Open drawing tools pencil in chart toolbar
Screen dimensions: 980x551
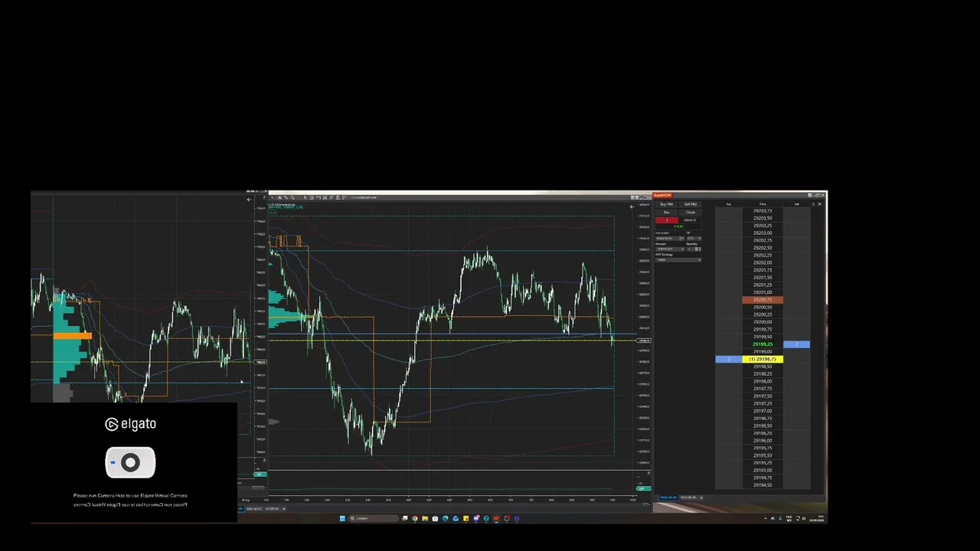pyautogui.click(x=286, y=197)
